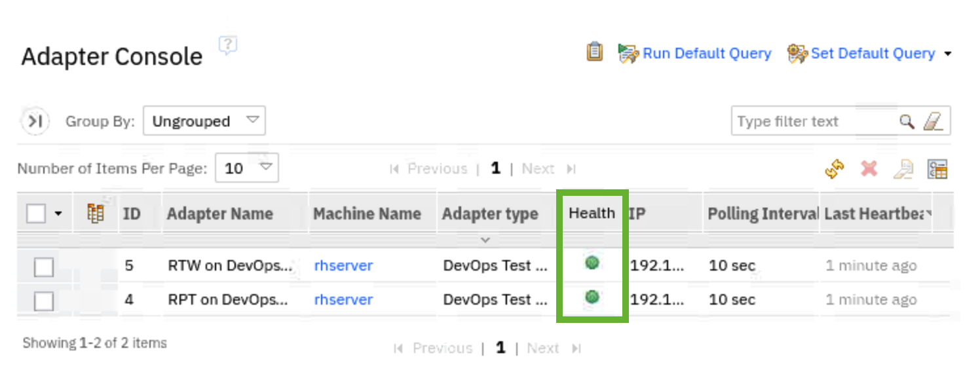Click the Run Default Query link
Screen dimensions: 980x376
click(706, 53)
